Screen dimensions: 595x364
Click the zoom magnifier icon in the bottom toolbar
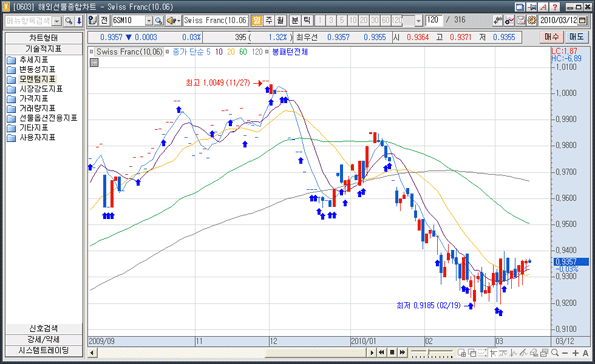coord(555,353)
